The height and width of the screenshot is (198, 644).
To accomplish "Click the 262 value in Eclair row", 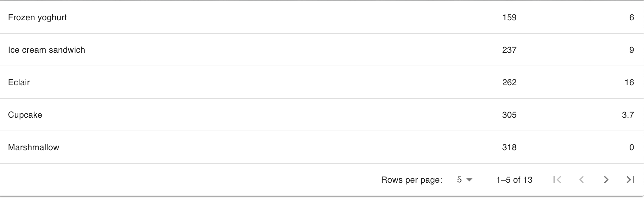I will click(509, 82).
